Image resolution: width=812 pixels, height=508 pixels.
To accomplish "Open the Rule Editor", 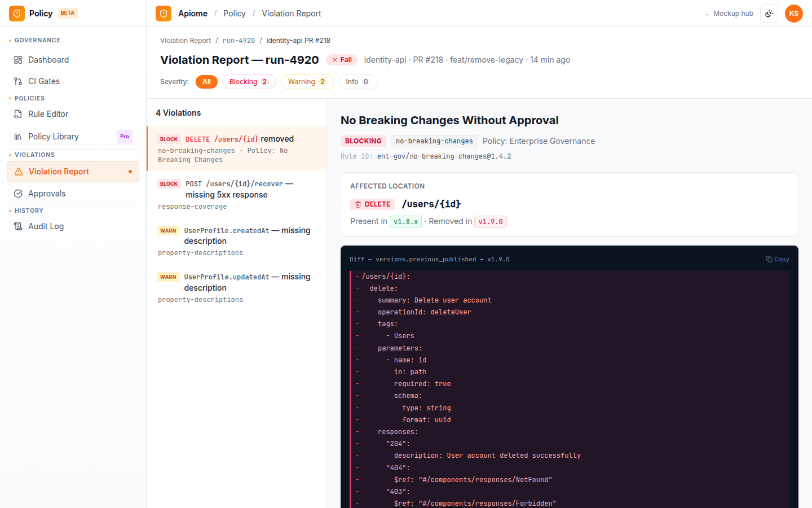I will [73, 114].
